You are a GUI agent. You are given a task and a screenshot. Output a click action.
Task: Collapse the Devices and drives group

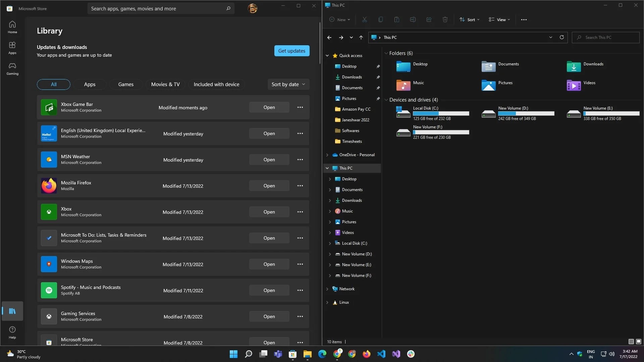point(386,100)
